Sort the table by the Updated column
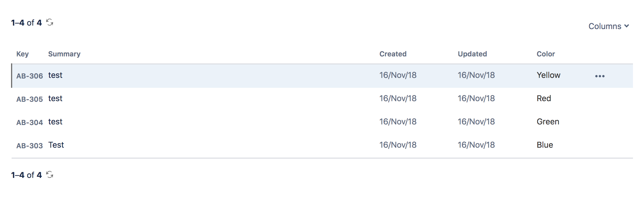 coord(472,54)
